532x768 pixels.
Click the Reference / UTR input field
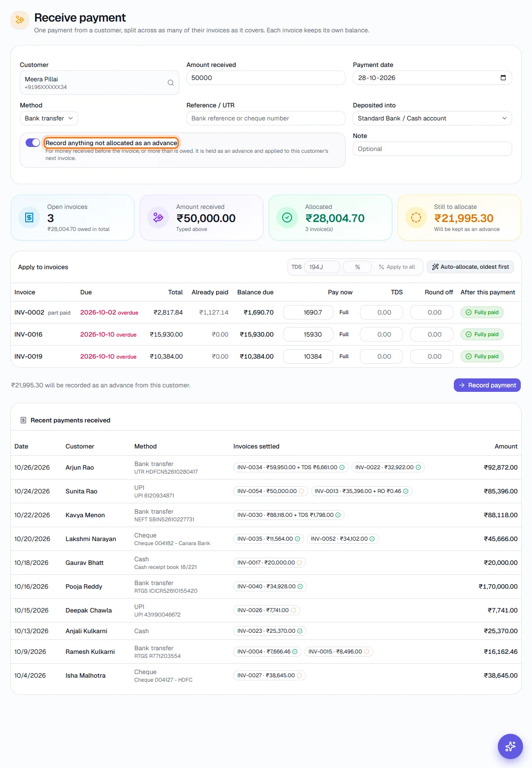(266, 118)
